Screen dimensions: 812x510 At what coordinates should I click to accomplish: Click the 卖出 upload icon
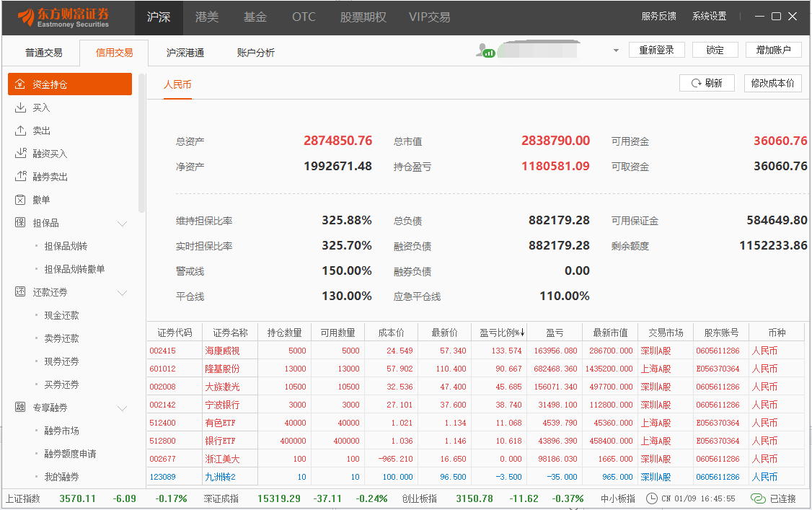point(20,131)
